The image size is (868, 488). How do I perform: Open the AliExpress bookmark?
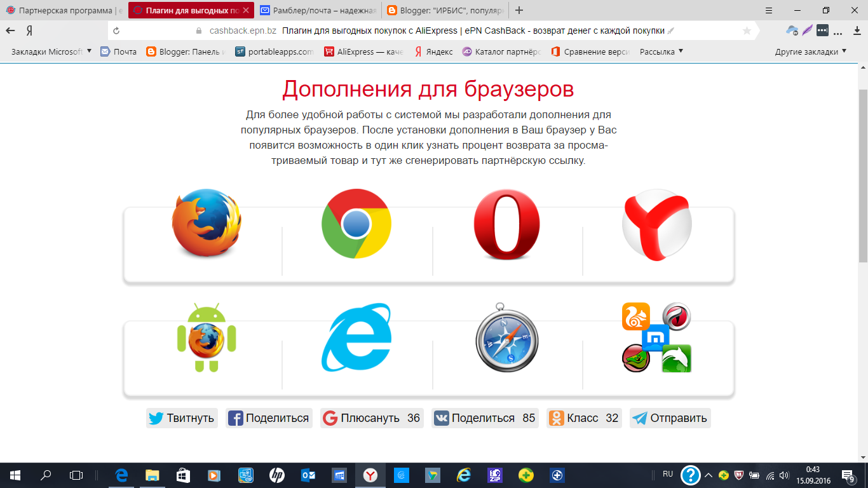(x=364, y=52)
